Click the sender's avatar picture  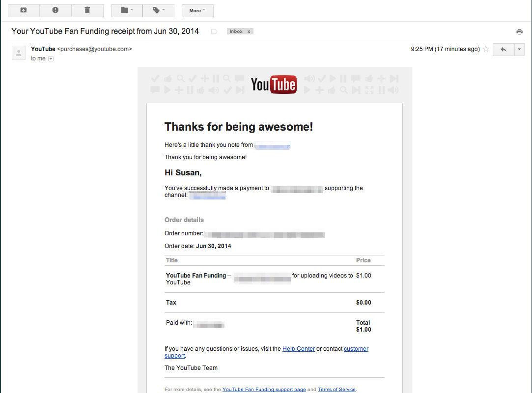19,53
